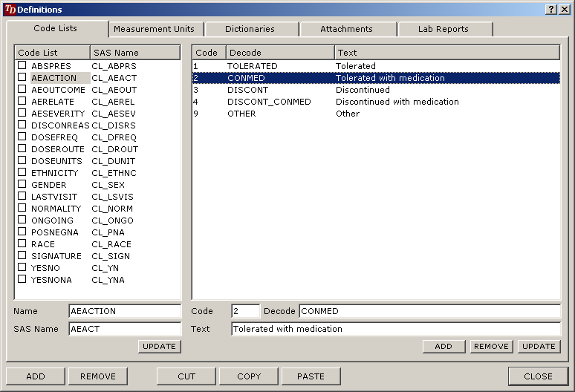Tick the RACE checkbox in code list
Viewport: 575px width, 392px height.
click(x=22, y=244)
